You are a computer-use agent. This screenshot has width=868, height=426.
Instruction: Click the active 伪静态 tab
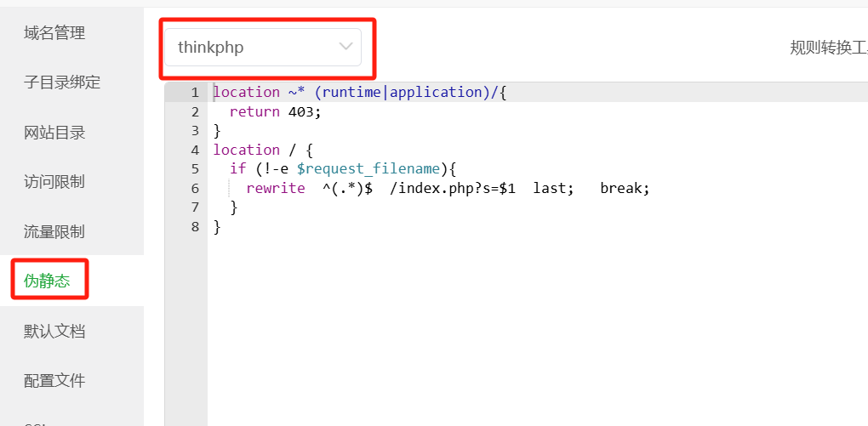pos(48,281)
